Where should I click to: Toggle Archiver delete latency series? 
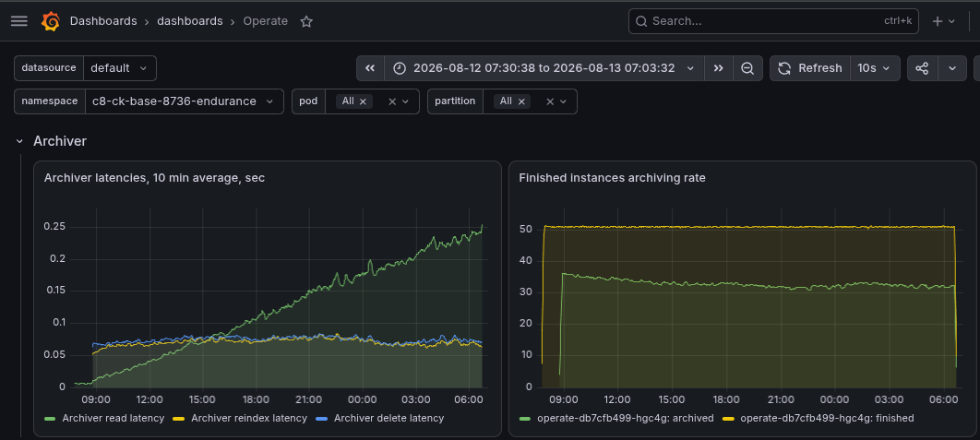(388, 418)
